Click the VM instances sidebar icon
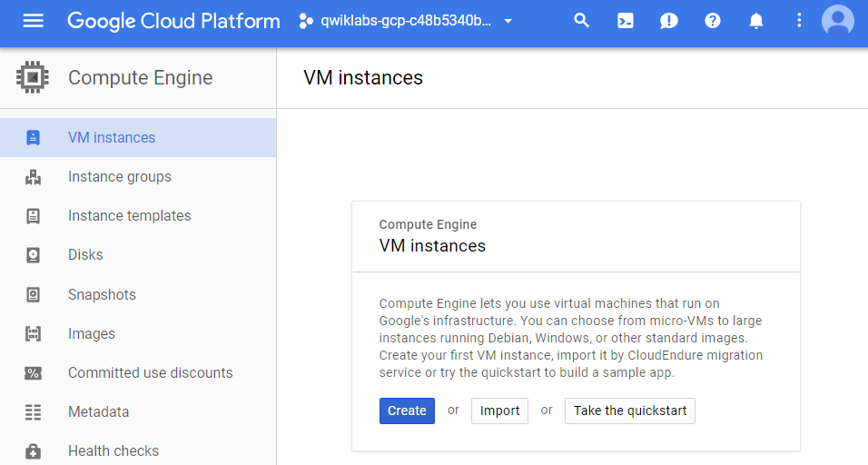This screenshot has width=868, height=465. point(34,137)
